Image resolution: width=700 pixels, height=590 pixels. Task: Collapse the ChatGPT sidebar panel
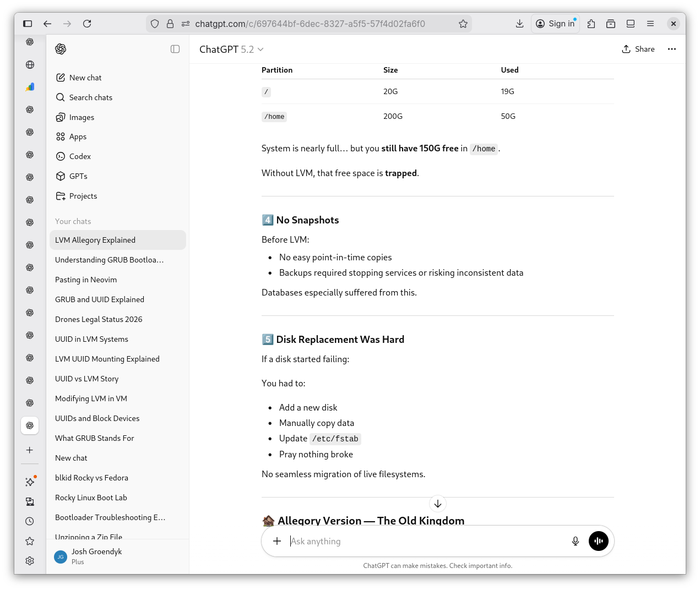[175, 49]
